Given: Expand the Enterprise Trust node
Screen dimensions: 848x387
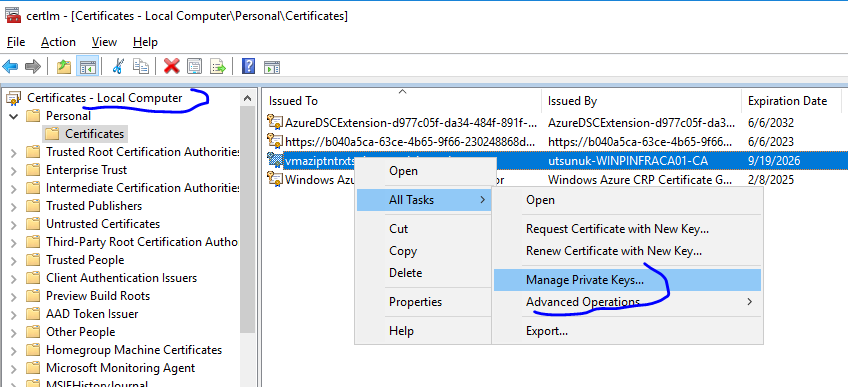Looking at the screenshot, I should (14, 170).
